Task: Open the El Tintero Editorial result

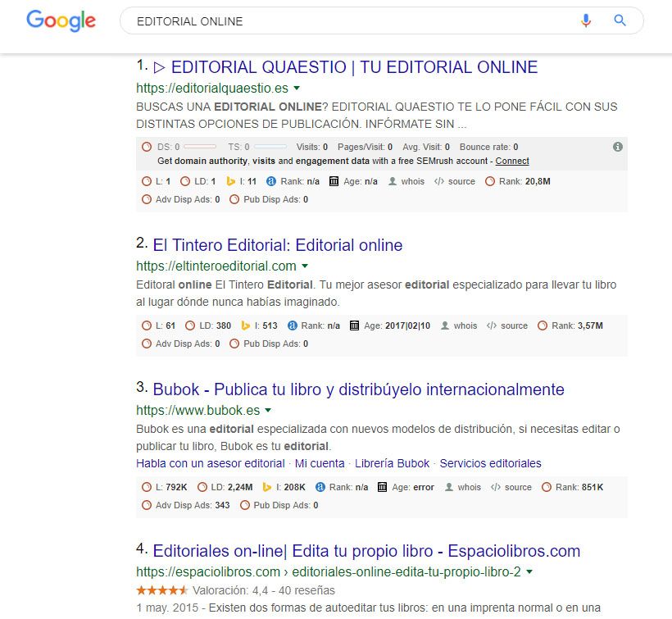Action: (x=276, y=245)
